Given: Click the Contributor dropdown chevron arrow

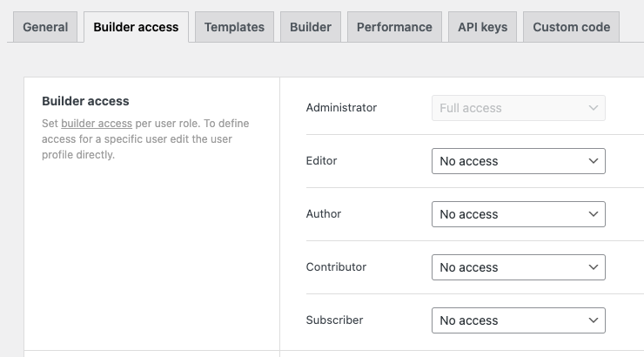Looking at the screenshot, I should [593, 267].
